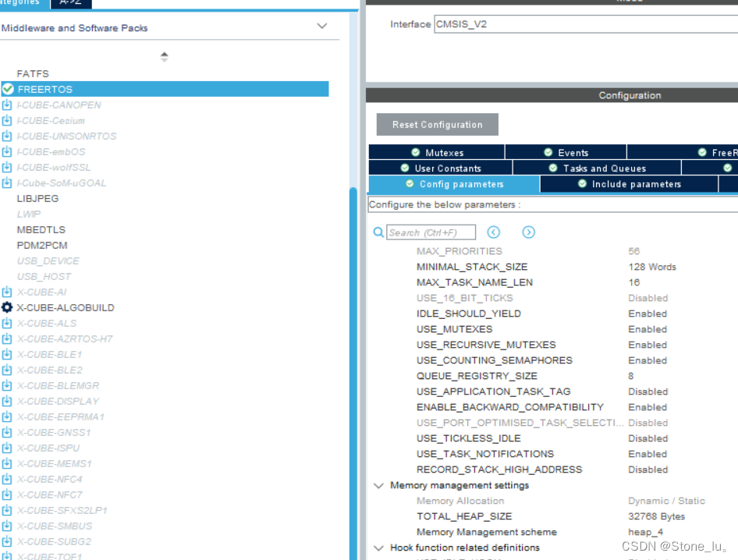Screen dimensions: 738x560
Task: Switch to the Mutexes tab
Action: (x=437, y=152)
